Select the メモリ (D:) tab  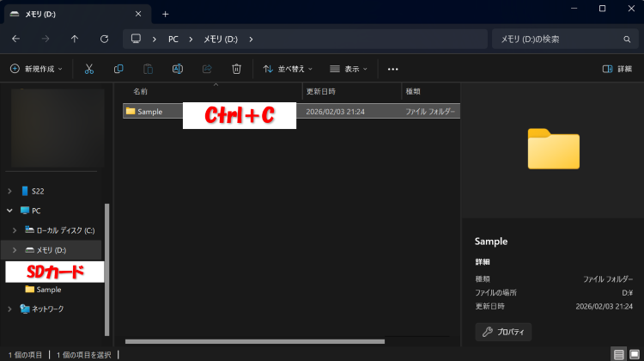tap(77, 14)
